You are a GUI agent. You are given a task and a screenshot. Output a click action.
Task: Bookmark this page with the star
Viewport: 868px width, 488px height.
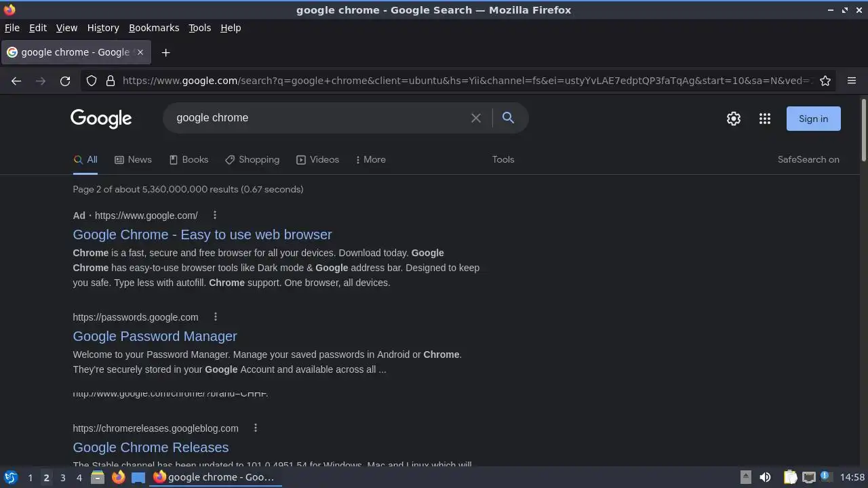click(825, 81)
